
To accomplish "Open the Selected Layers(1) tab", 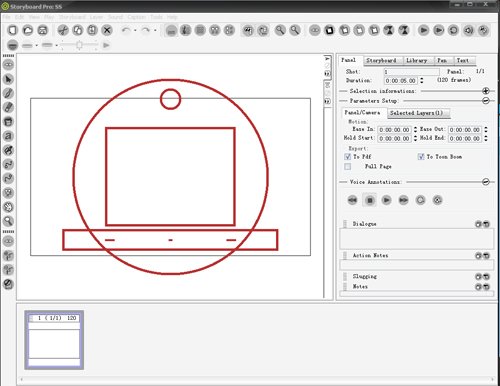I will pyautogui.click(x=417, y=113).
